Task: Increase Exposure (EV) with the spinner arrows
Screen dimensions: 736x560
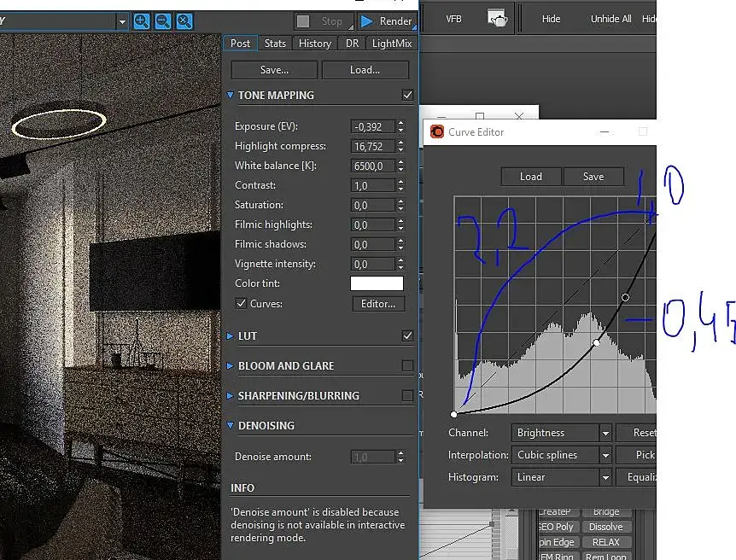Action: click(400, 123)
